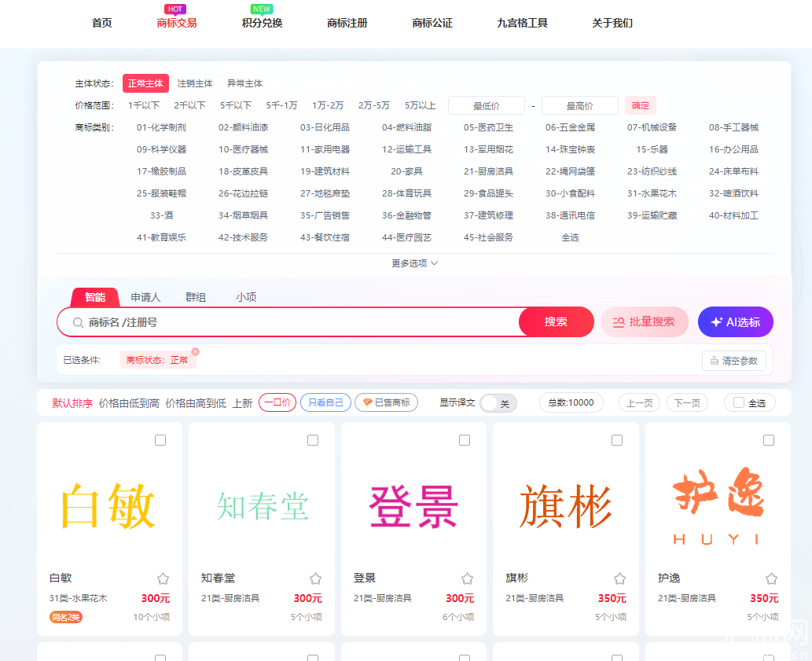
Task: Favorite the 护逸 trademark star icon
Action: pos(771,578)
